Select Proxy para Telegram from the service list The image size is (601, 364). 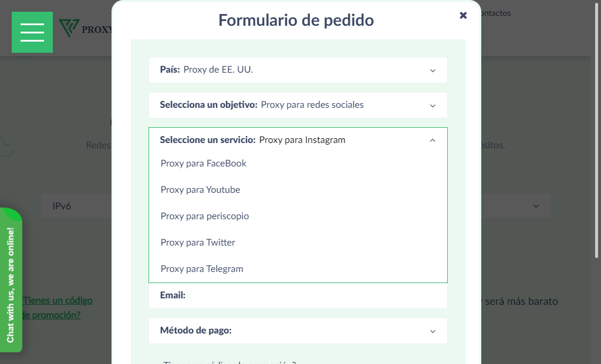coord(201,268)
